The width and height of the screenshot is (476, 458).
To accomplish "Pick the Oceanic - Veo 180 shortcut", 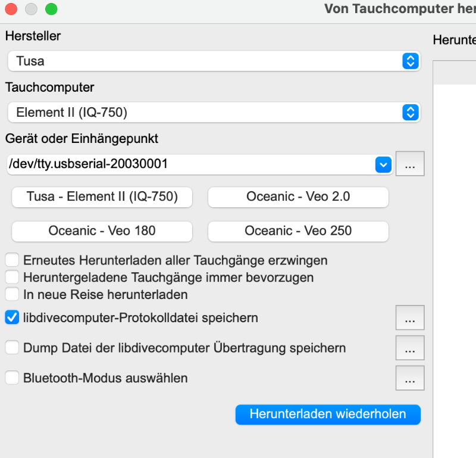I will pos(102,231).
